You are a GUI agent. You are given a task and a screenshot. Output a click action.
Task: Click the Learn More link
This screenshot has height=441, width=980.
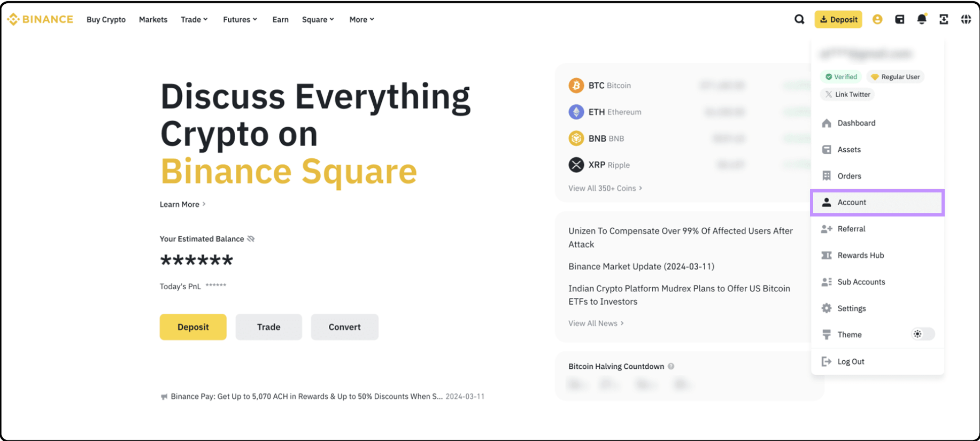point(183,204)
